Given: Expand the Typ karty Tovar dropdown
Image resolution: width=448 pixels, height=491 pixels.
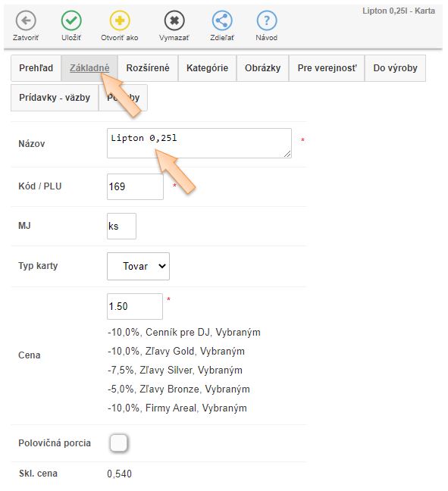Looking at the screenshot, I should (x=138, y=266).
